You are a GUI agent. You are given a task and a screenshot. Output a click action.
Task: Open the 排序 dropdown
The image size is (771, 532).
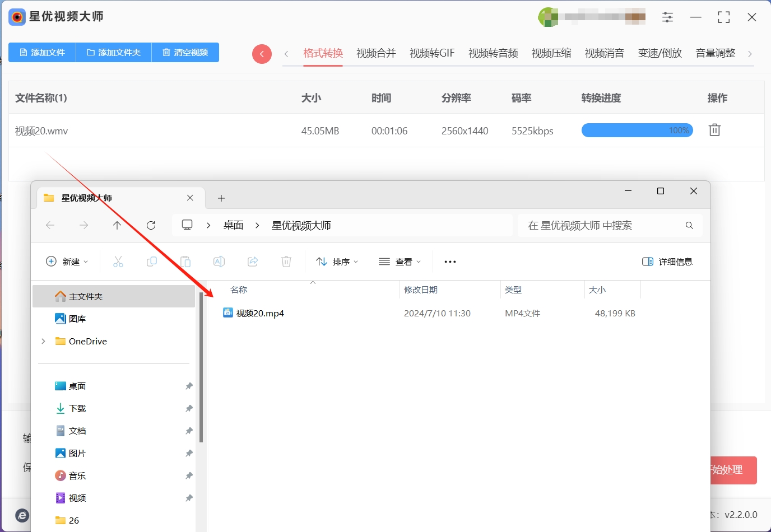(337, 262)
